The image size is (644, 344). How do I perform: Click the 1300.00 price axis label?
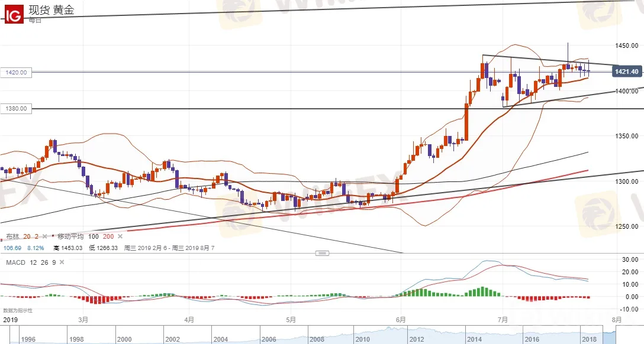coord(627,181)
